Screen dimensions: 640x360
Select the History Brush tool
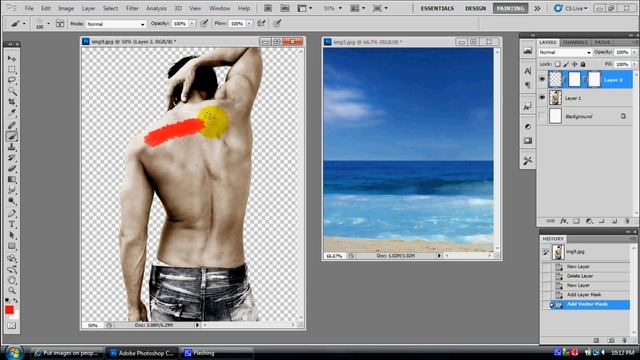12,158
